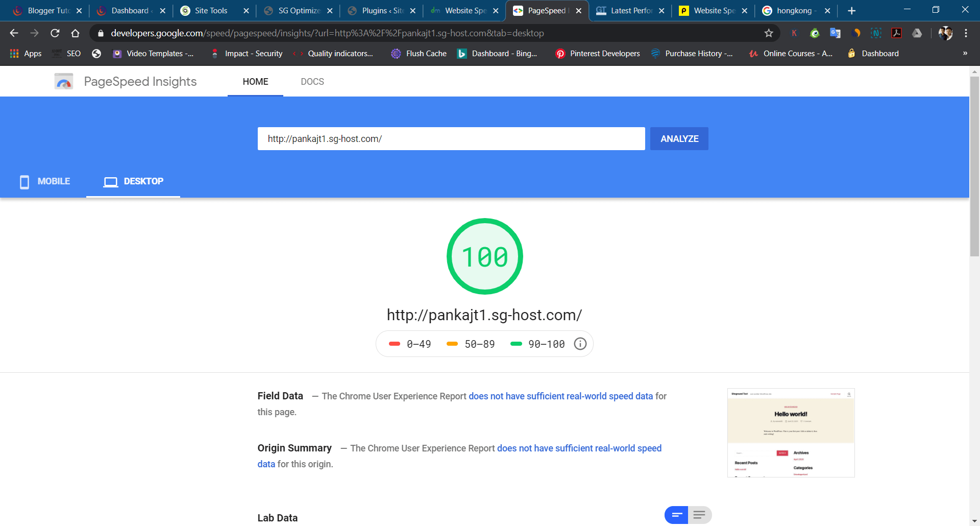Toggle Lab Data compact view
The height and width of the screenshot is (526, 980).
click(x=676, y=515)
